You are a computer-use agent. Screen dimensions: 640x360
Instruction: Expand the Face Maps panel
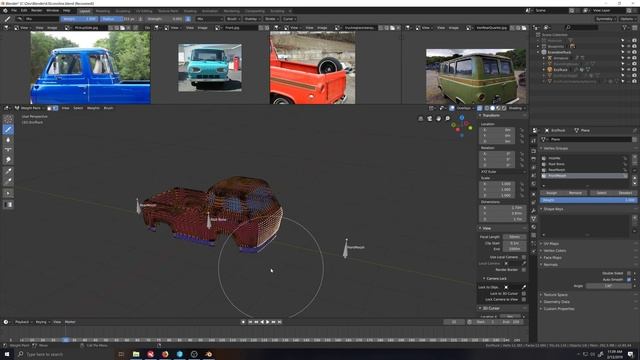pyautogui.click(x=552, y=258)
